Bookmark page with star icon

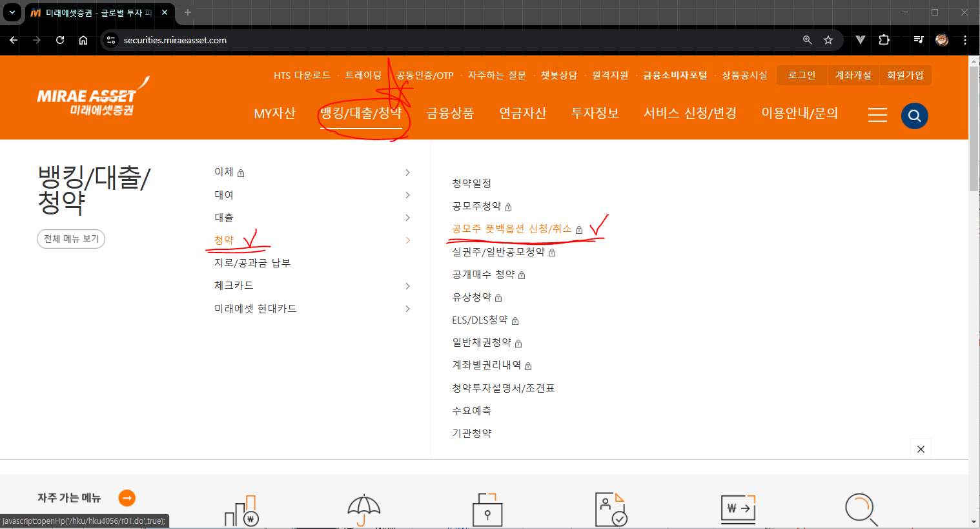click(828, 40)
